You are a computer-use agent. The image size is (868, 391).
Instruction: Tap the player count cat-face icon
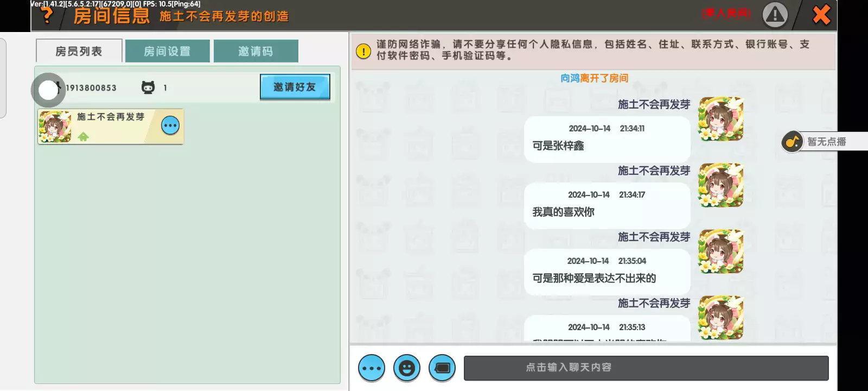148,87
